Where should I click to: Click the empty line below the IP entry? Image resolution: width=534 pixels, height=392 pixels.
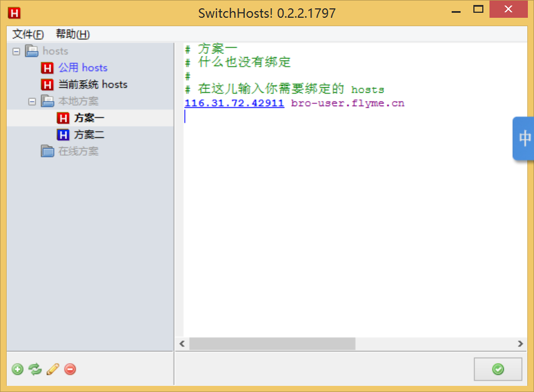355,117
